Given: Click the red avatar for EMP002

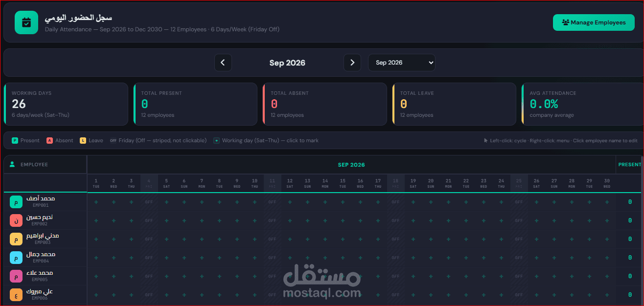Looking at the screenshot, I should click(16, 220).
